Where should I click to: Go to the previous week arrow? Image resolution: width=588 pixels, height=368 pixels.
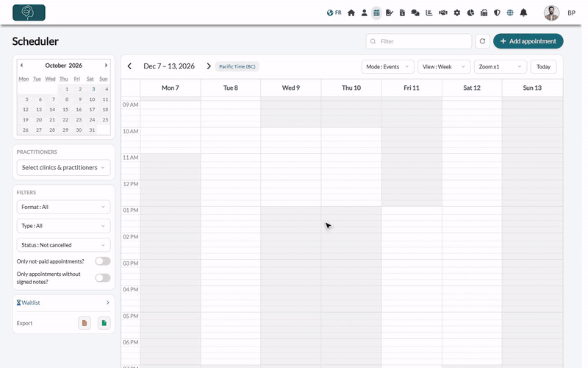[130, 66]
